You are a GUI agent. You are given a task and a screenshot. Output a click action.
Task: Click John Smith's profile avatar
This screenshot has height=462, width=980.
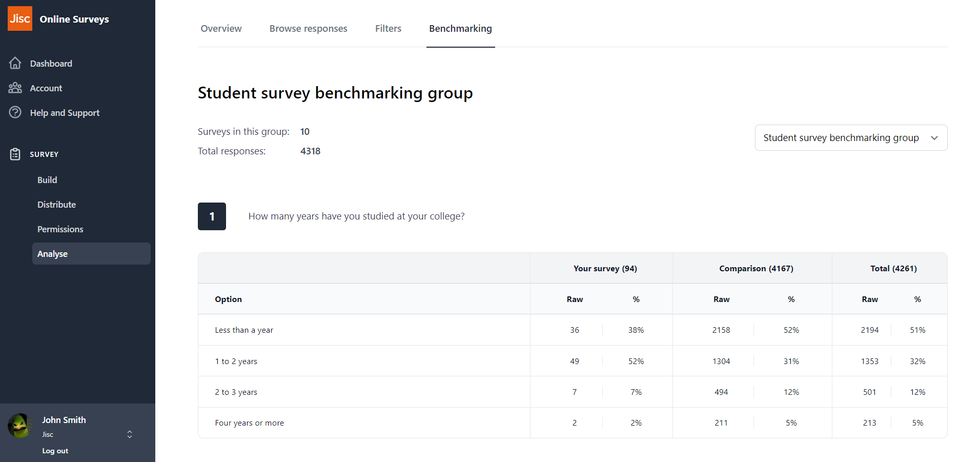19,426
